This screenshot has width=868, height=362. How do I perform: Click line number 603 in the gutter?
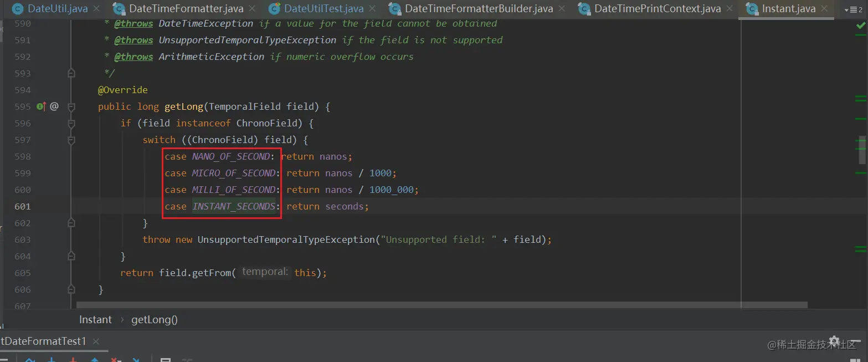(x=23, y=239)
